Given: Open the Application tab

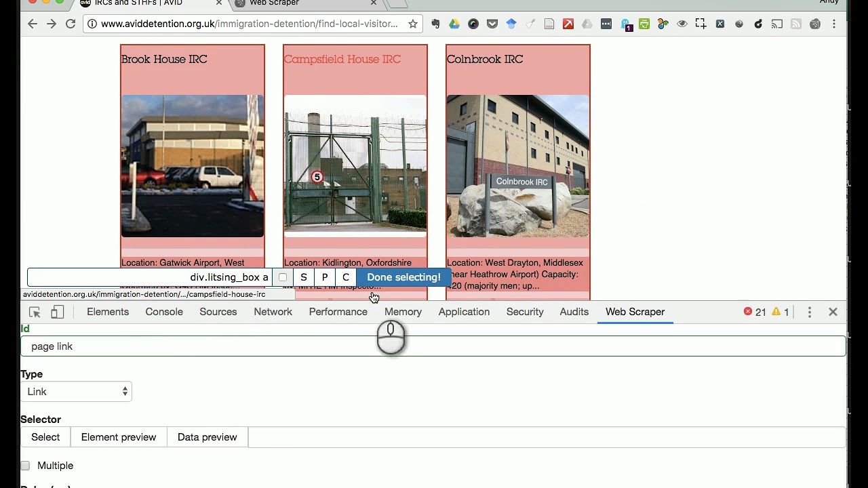Looking at the screenshot, I should pos(464,312).
